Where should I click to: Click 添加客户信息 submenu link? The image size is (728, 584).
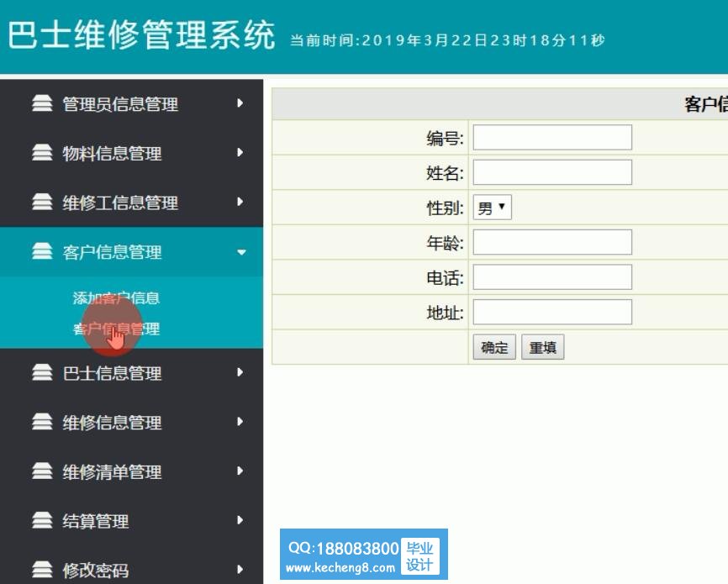(x=116, y=298)
